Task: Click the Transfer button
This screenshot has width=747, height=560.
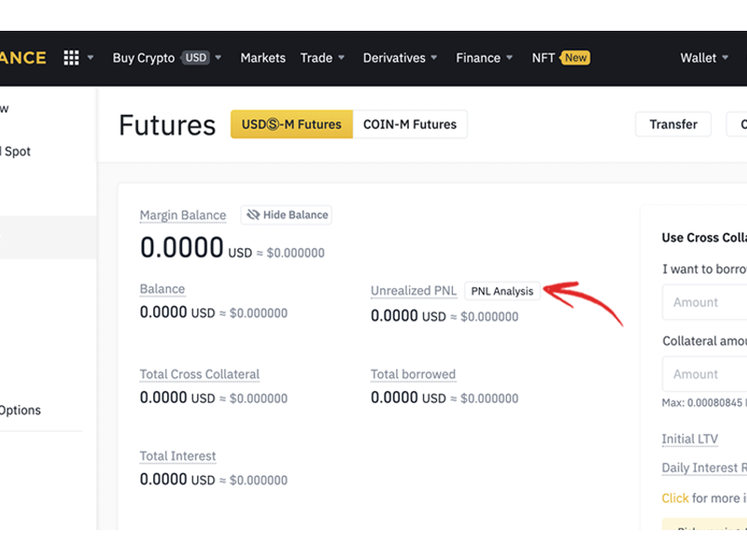Action: [x=673, y=124]
